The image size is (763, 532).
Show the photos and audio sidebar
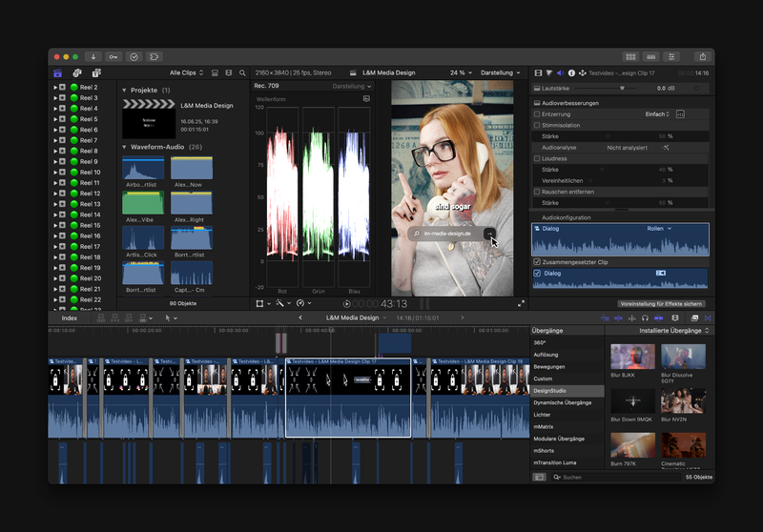pyautogui.click(x=77, y=72)
